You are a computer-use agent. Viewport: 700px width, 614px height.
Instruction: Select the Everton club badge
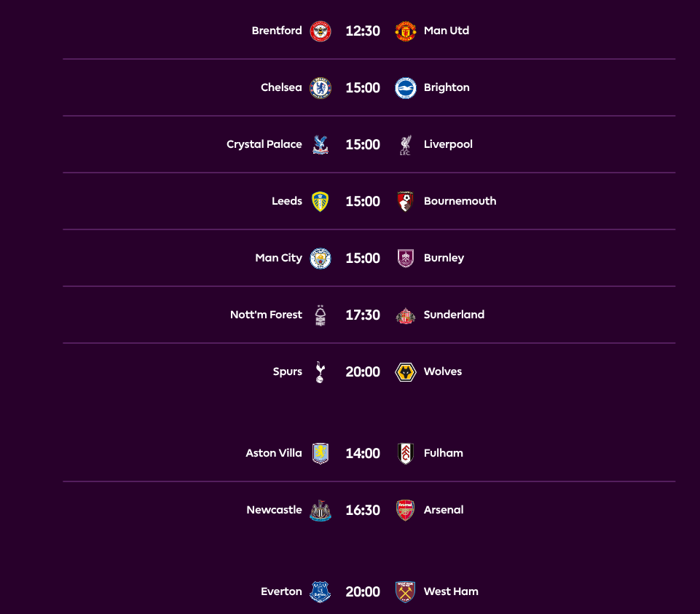click(320, 591)
